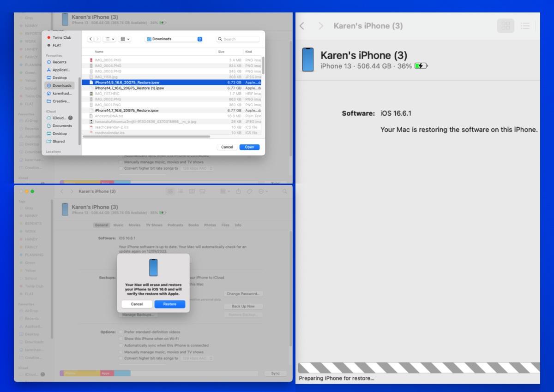Go back in the file picker dialog

[90, 39]
